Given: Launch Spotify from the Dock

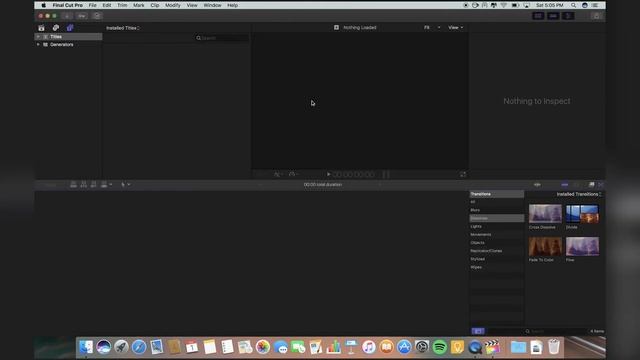Looking at the screenshot, I should 440,347.
